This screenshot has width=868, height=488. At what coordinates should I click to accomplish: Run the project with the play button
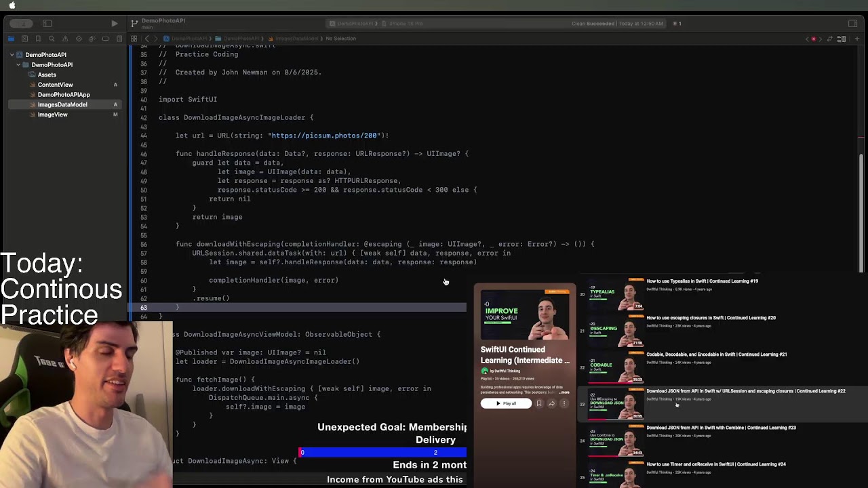[x=114, y=23]
